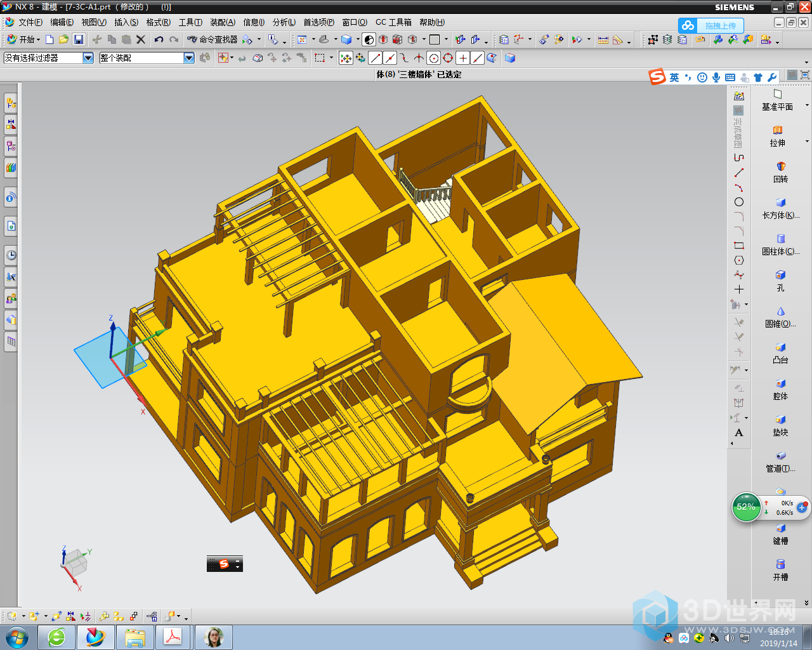This screenshot has height=650, width=812.
Task: Select the 拉伸 extrude tool
Action: pyautogui.click(x=778, y=136)
